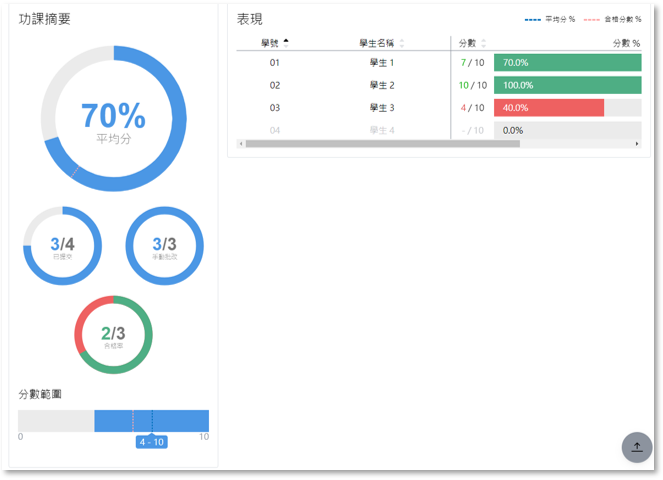
Task: Toggle the 合格分數 % legend item
Action: (611, 19)
